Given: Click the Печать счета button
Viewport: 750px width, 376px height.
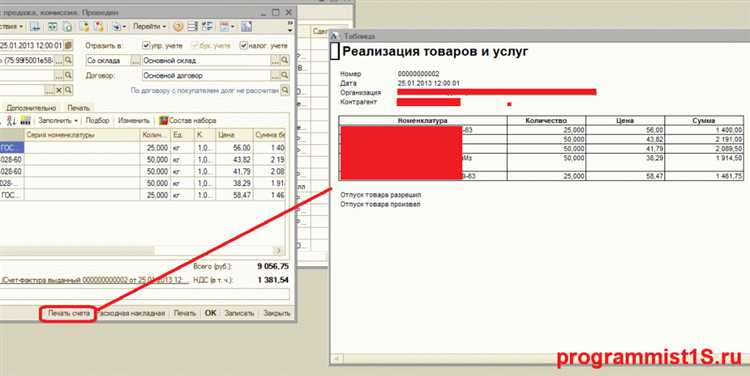Looking at the screenshot, I should [69, 313].
